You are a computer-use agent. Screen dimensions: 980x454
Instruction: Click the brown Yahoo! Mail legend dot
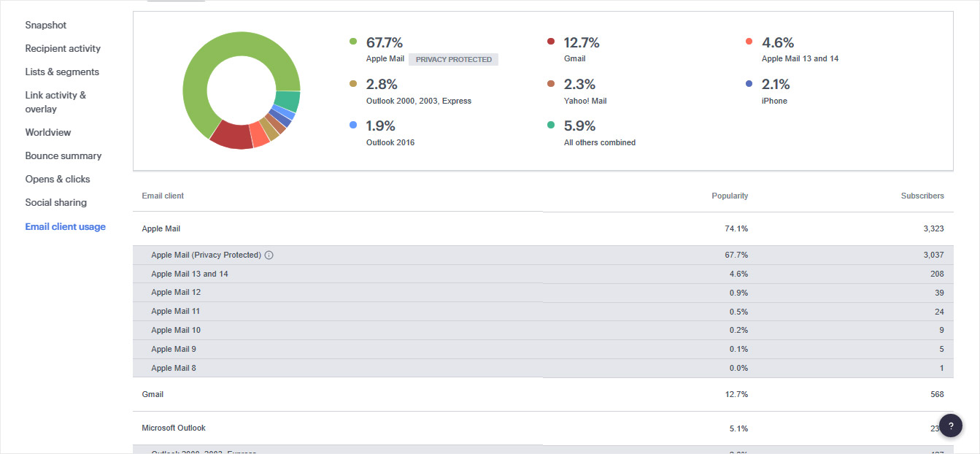click(x=551, y=84)
